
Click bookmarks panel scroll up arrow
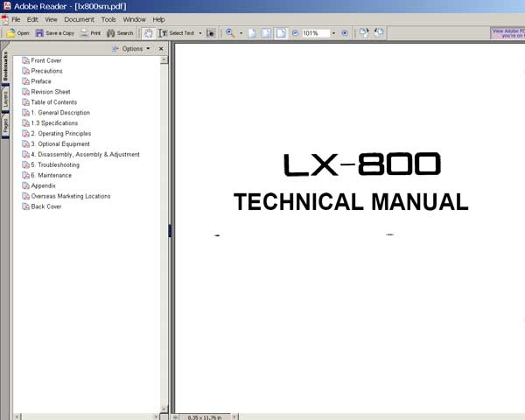[x=164, y=60]
